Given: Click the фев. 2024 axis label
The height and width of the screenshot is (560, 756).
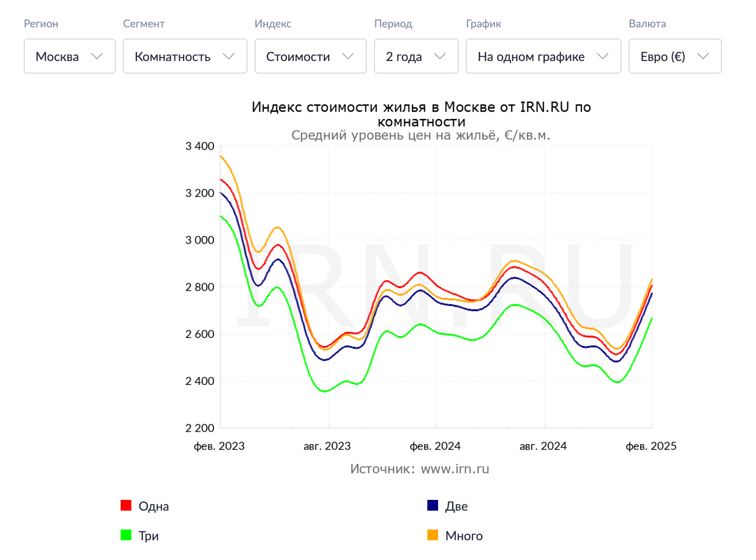Looking at the screenshot, I should [435, 446].
